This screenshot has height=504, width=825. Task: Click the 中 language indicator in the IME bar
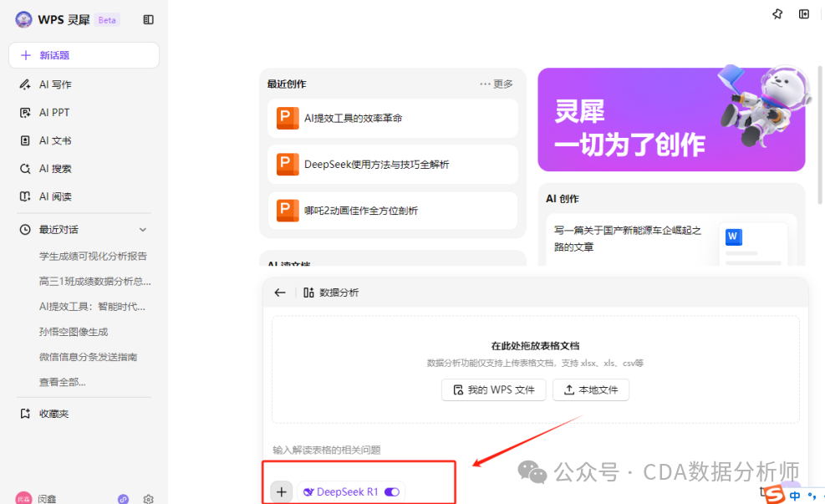tap(795, 496)
